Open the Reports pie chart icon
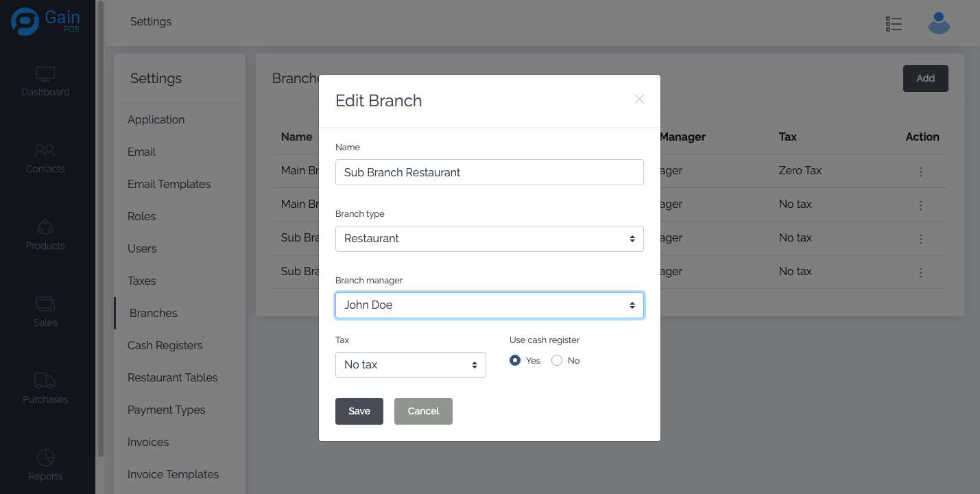 click(45, 458)
